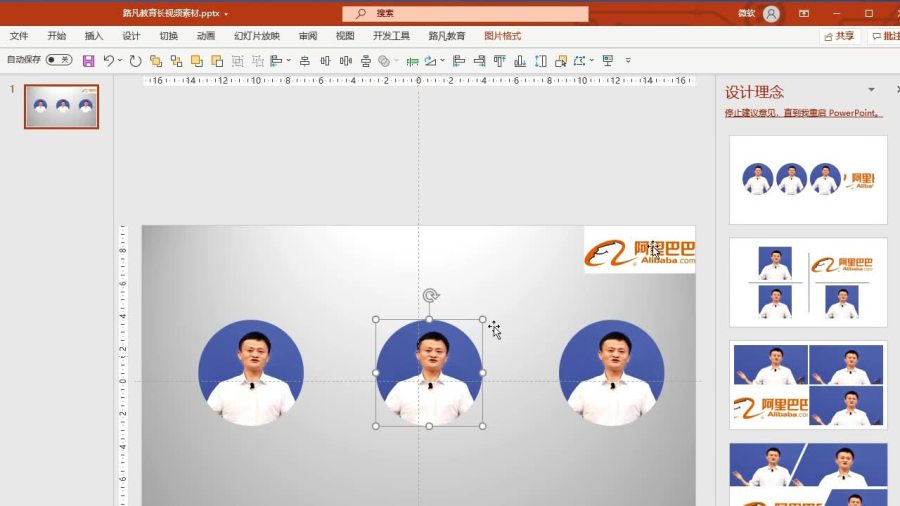Open 设计理念 pane options arrow
The width and height of the screenshot is (900, 506).
(871, 89)
